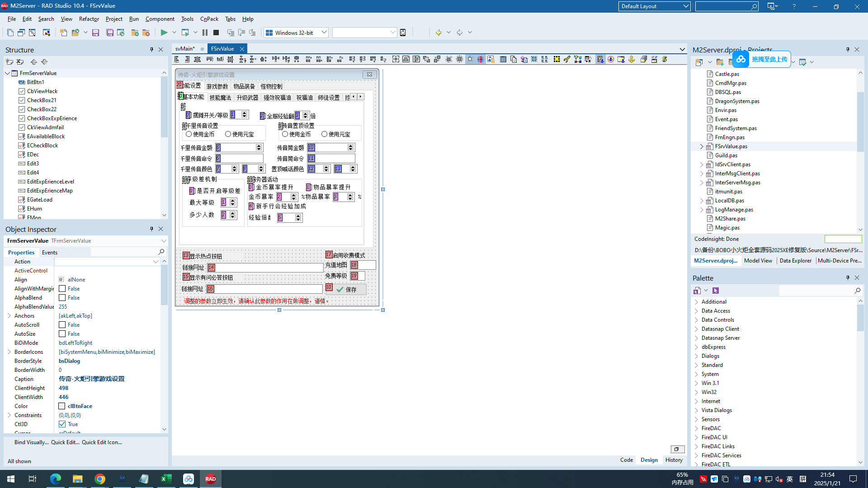
Task: Enable the 显示有问必答按钮 checkbox
Action: click(187, 278)
